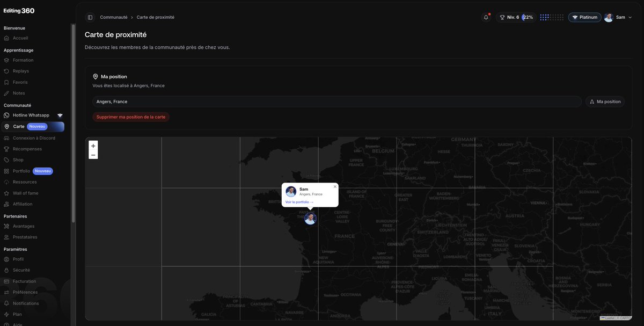
Task: Click the Préférences sliders icon
Action: [6, 292]
